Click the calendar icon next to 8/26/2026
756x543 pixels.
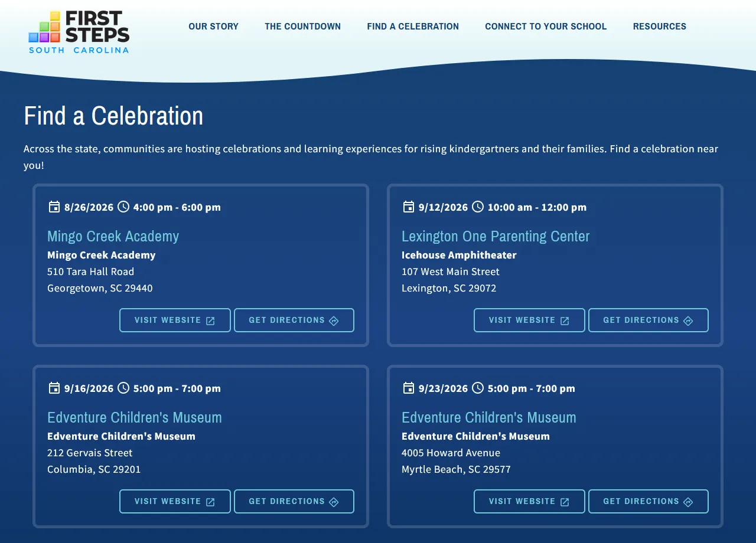[54, 207]
